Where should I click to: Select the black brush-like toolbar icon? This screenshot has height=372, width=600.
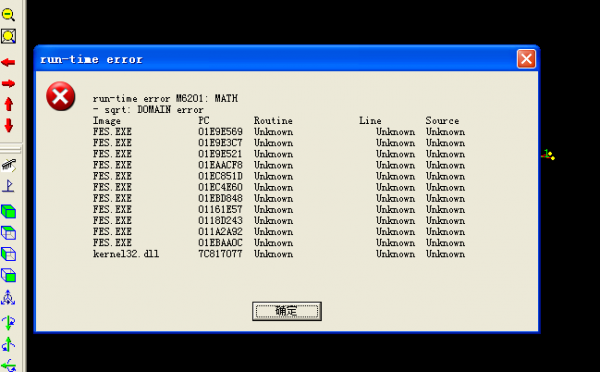coord(9,165)
